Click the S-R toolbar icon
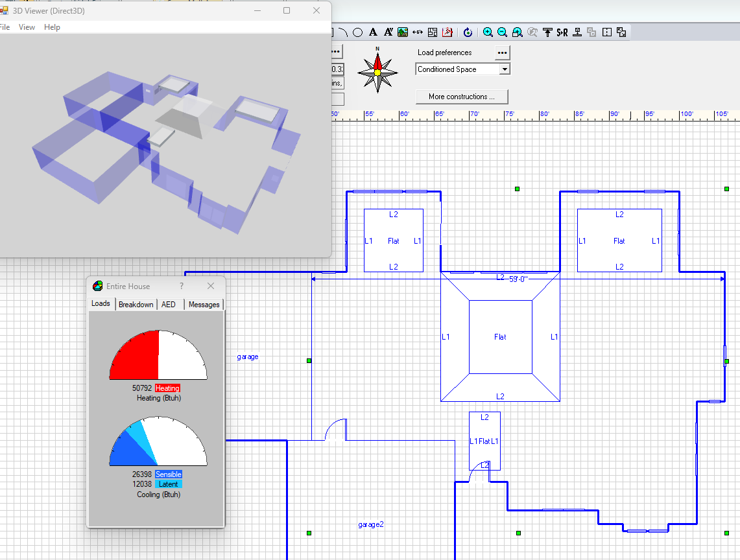 (x=562, y=32)
